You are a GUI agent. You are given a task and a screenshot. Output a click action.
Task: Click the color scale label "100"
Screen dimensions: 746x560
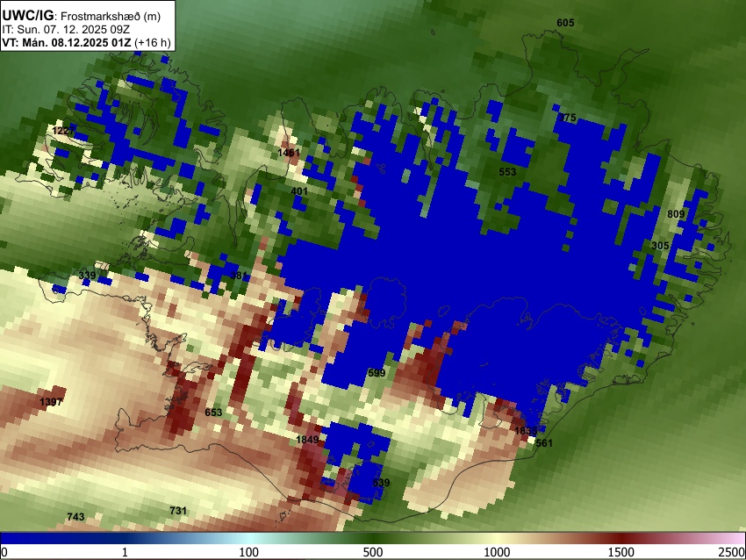coord(249,552)
